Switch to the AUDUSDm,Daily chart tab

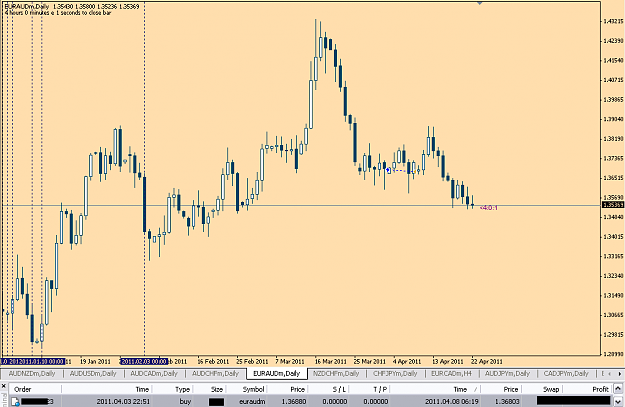pos(93,374)
